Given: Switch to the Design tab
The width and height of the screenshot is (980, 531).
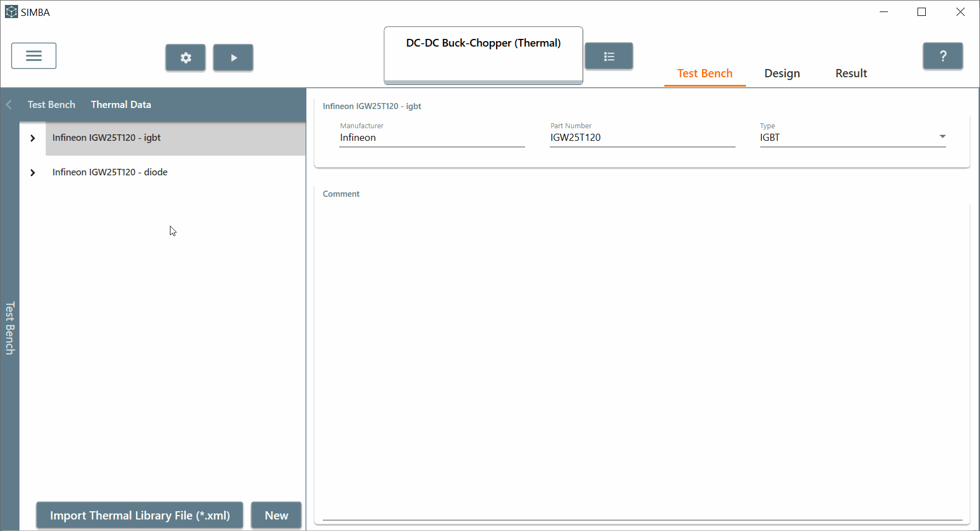Looking at the screenshot, I should pyautogui.click(x=782, y=73).
